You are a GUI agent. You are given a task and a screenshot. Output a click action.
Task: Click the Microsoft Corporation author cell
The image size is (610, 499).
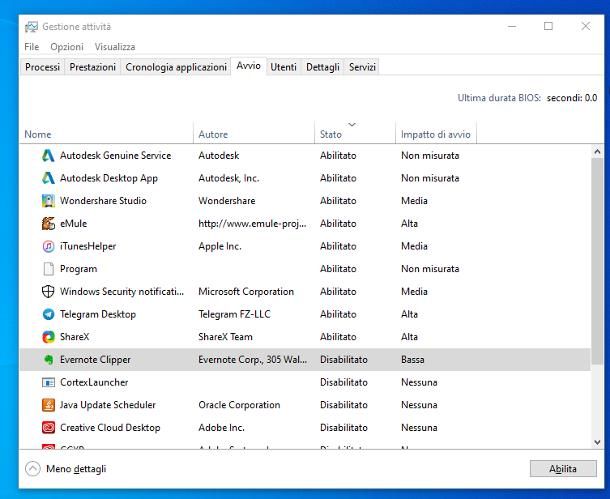click(246, 291)
